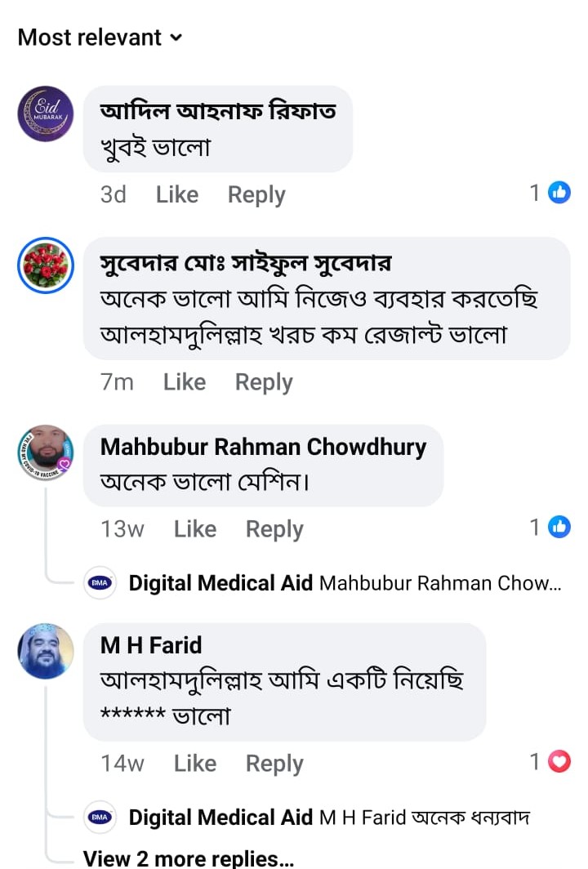Click the Digital Medical Aid logo under Mahbubur's comment
This screenshot has width=588, height=869.
coord(101,583)
